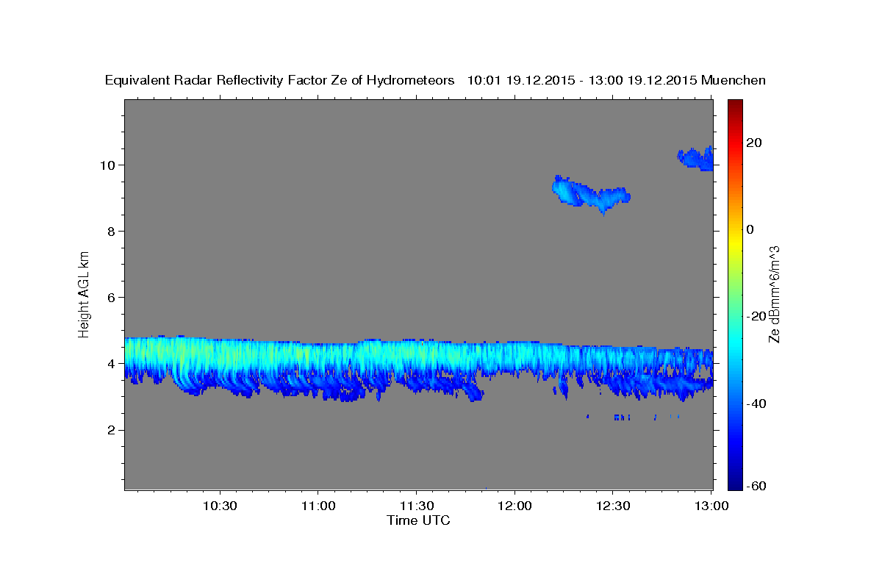Click the '11:30' time tick label
This screenshot has height=588, width=882.
point(417,506)
